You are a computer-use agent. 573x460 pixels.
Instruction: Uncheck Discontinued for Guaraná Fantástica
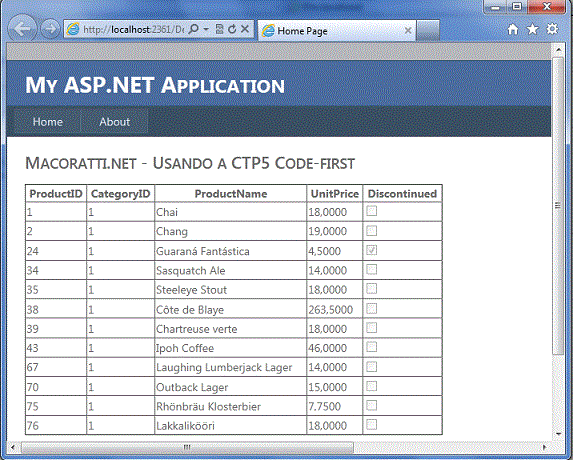372,250
